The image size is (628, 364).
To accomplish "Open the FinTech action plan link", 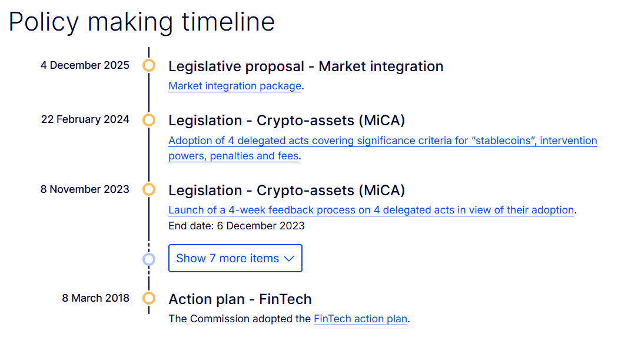I will pyautogui.click(x=360, y=319).
